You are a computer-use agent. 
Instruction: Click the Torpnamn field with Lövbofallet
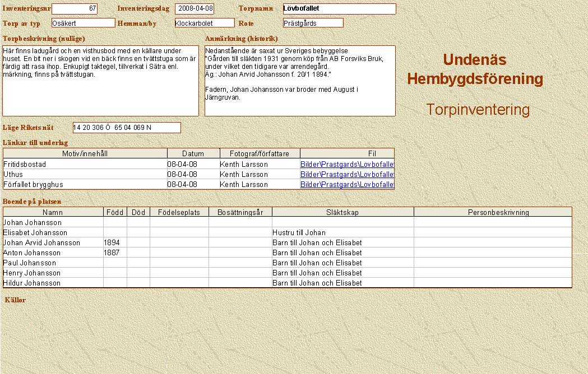[339, 9]
